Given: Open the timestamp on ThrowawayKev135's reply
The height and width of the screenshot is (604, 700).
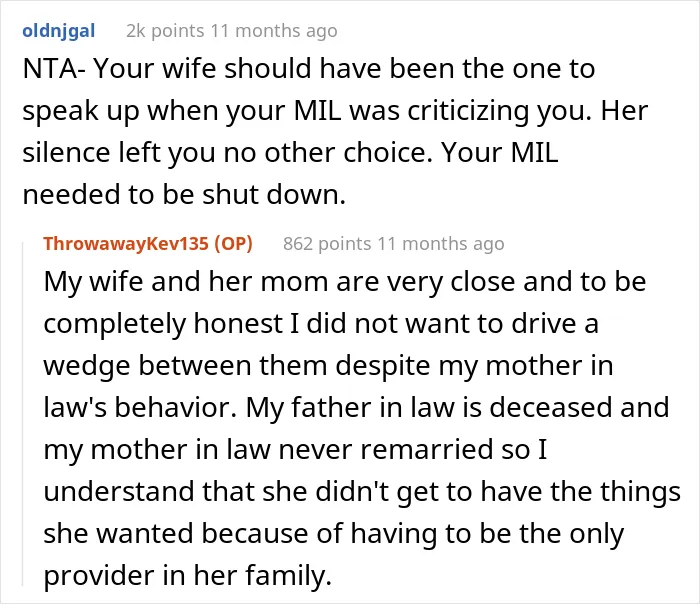Looking at the screenshot, I should pyautogui.click(x=441, y=244).
